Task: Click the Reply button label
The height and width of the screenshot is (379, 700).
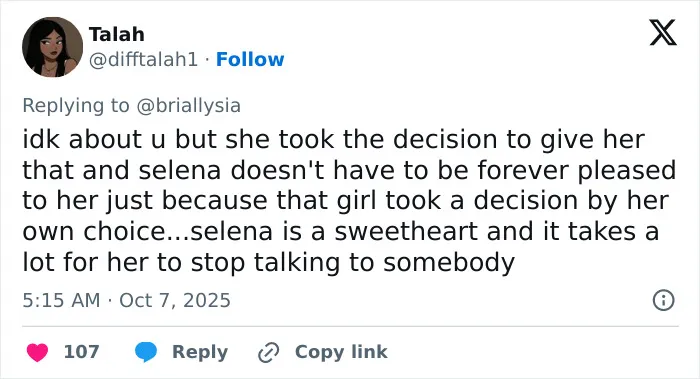Action: point(200,352)
